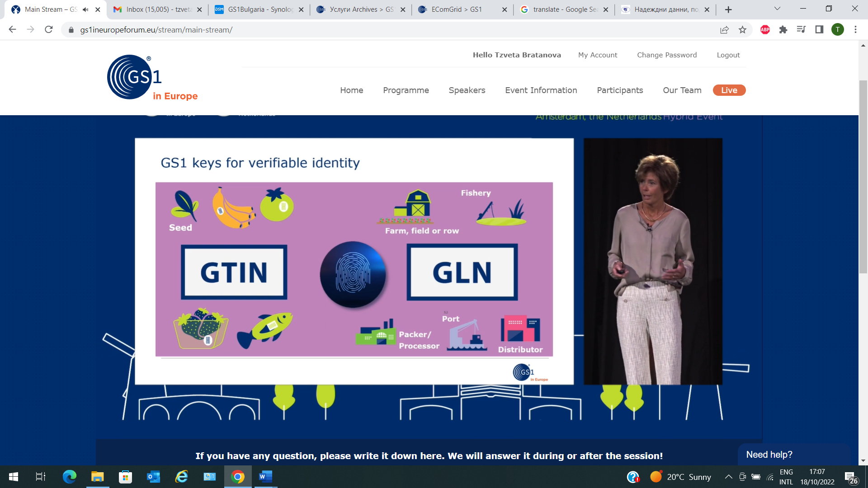Open Internet Explorer from taskbar
The image size is (868, 488).
click(x=182, y=477)
